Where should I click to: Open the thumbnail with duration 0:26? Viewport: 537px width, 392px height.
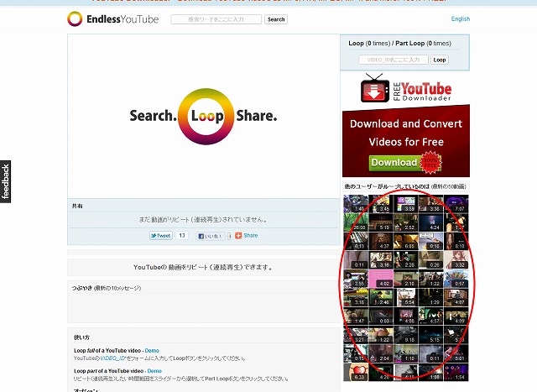click(x=430, y=260)
